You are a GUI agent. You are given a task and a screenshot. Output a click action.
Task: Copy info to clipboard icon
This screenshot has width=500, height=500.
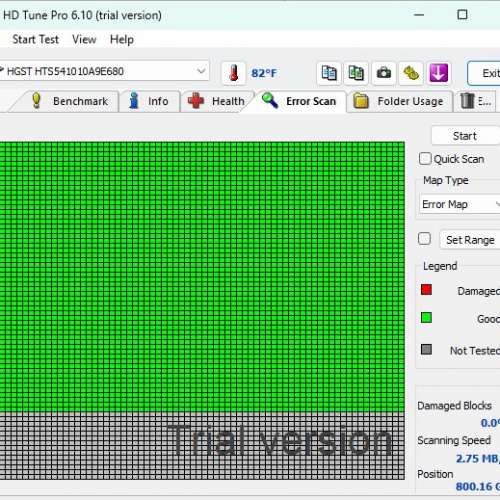[329, 73]
